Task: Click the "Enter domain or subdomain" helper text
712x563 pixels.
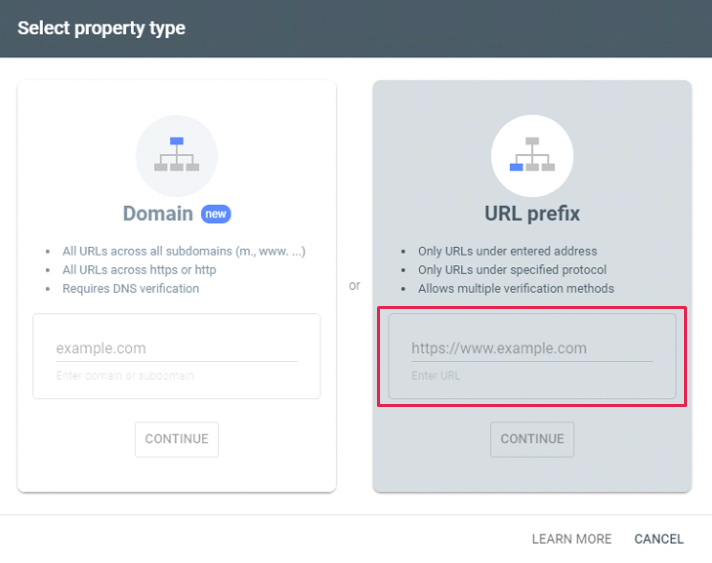Action: [x=125, y=376]
